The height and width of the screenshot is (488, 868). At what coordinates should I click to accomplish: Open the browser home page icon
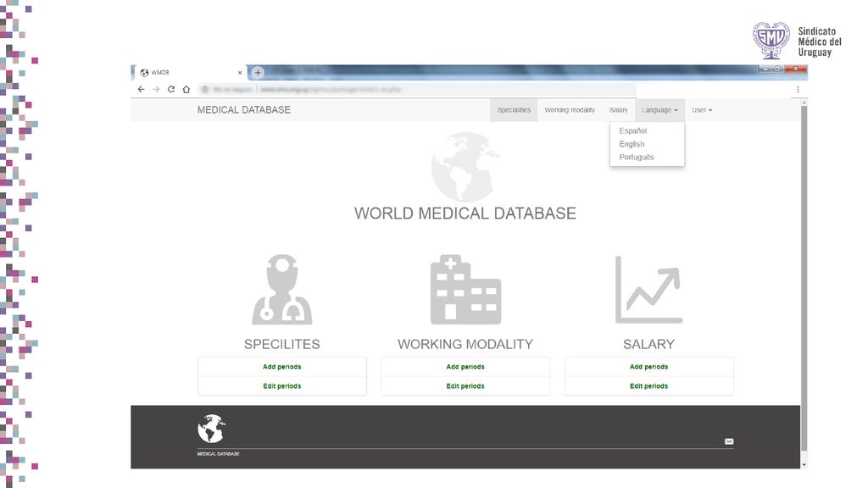pyautogui.click(x=186, y=89)
